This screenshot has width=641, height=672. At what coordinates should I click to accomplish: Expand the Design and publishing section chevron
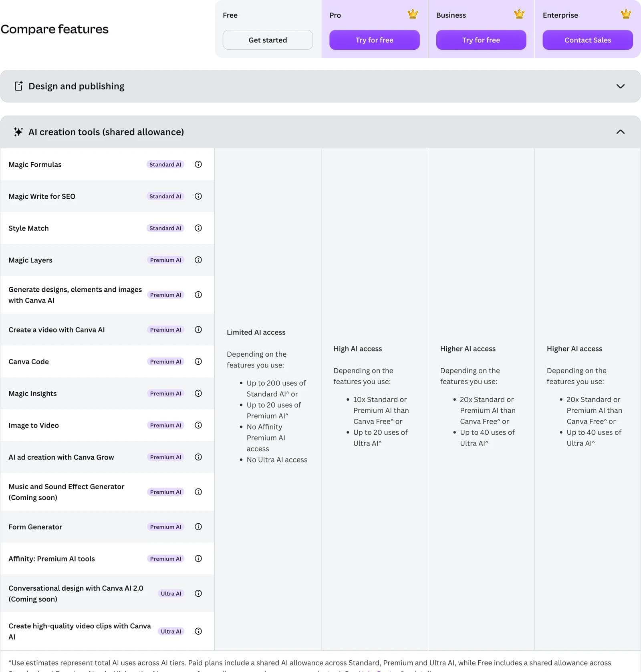(620, 86)
